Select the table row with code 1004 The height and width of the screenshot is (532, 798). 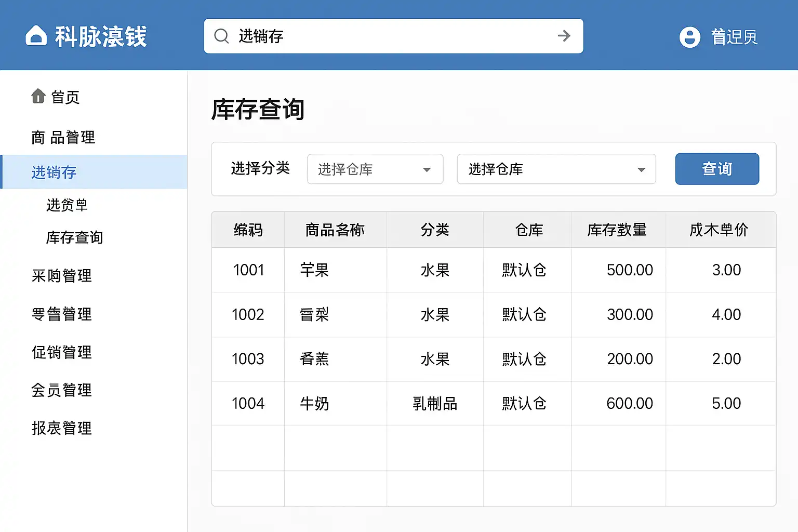tap(494, 404)
